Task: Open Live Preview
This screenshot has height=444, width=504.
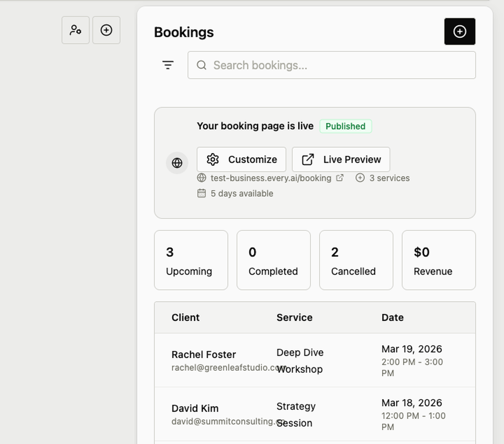Action: [341, 159]
